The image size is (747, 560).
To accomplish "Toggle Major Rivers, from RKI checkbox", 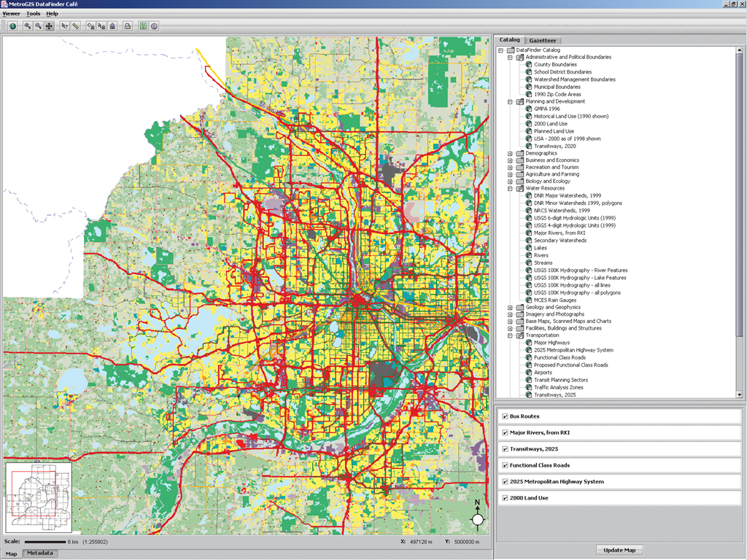I will pyautogui.click(x=505, y=432).
